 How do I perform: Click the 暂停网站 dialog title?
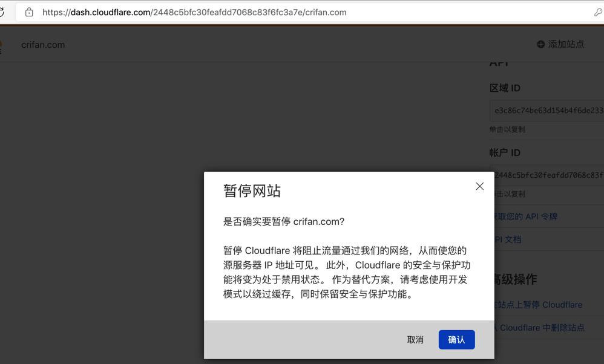click(x=252, y=191)
